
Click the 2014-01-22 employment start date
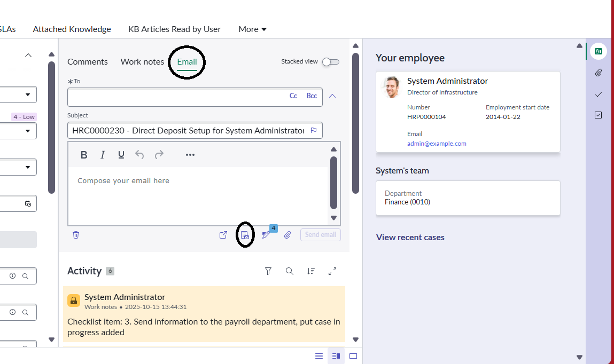click(503, 117)
